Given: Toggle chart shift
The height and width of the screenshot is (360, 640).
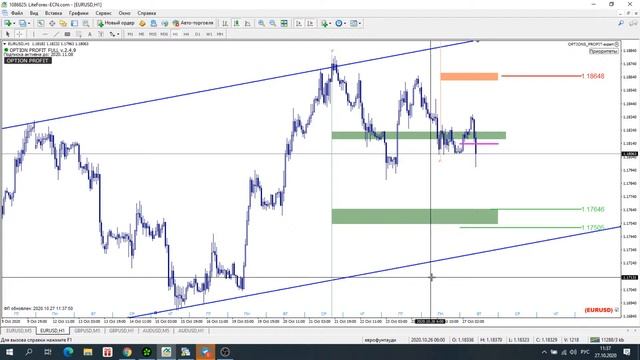Looking at the screenshot, I should click(310, 24).
